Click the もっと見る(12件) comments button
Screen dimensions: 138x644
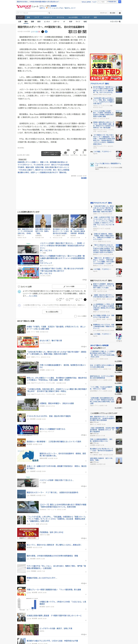click(x=52, y=312)
